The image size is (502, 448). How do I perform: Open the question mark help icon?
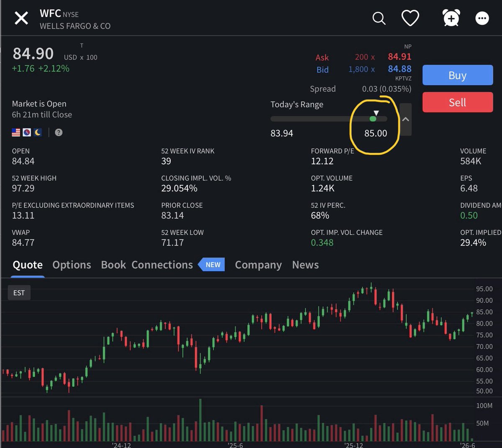[x=59, y=132]
